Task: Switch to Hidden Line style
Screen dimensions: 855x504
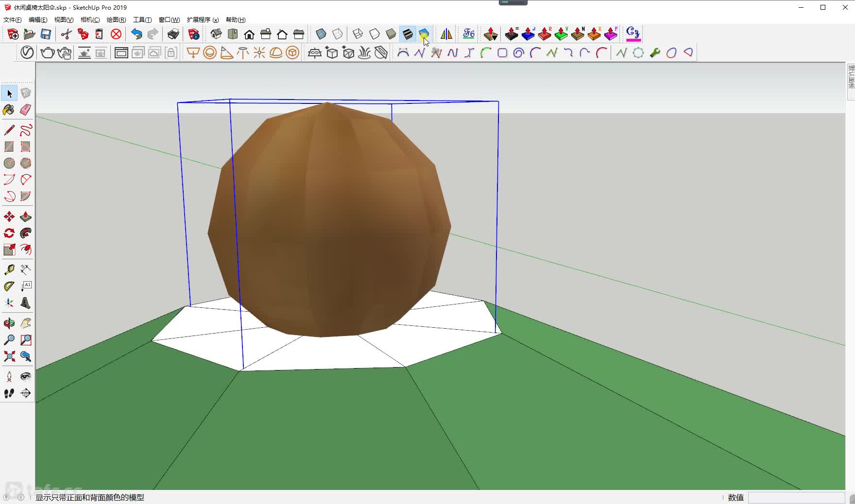Action: pos(375,34)
